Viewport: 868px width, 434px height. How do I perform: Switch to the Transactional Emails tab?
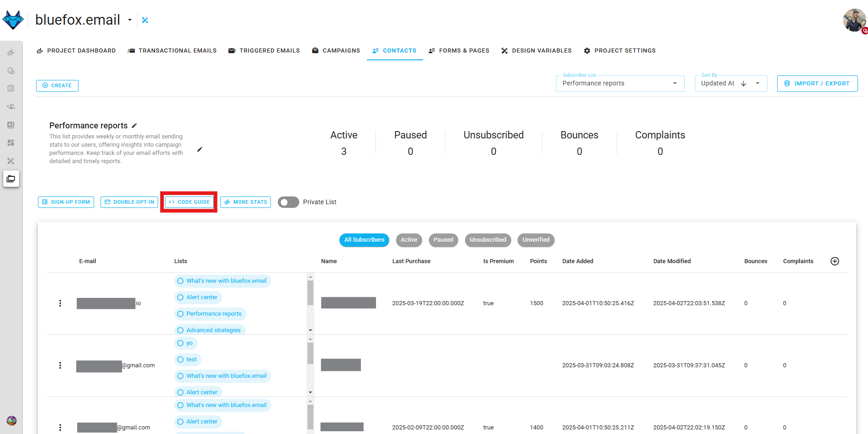pyautogui.click(x=172, y=51)
